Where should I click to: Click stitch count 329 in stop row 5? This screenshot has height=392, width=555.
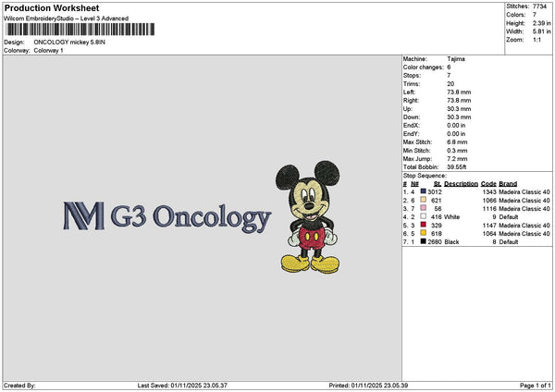pyautogui.click(x=437, y=226)
